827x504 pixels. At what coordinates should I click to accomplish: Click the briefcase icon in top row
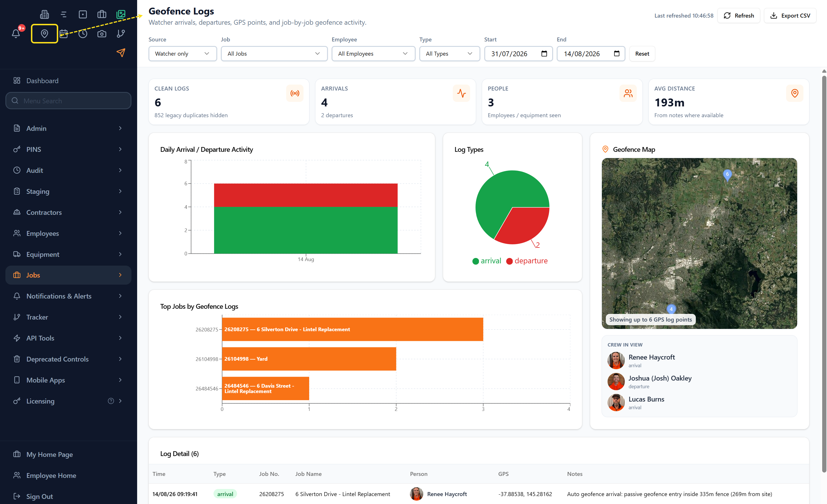[x=102, y=14]
